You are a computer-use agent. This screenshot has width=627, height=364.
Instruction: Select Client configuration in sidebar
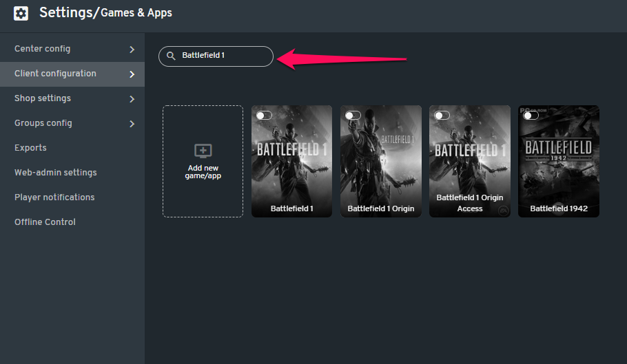72,74
